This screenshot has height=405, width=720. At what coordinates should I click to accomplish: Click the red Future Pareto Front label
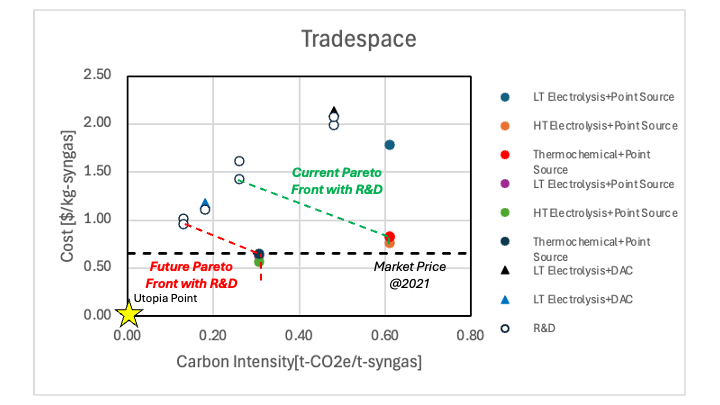pos(193,275)
